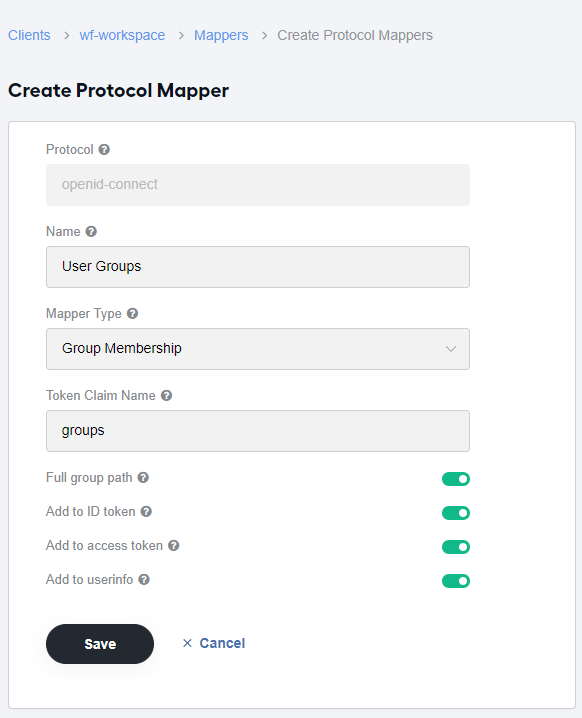Open the Mapper Type dropdown
582x718 pixels.
(258, 349)
